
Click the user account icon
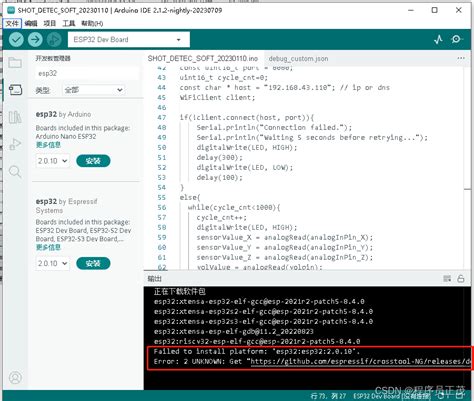point(15,377)
